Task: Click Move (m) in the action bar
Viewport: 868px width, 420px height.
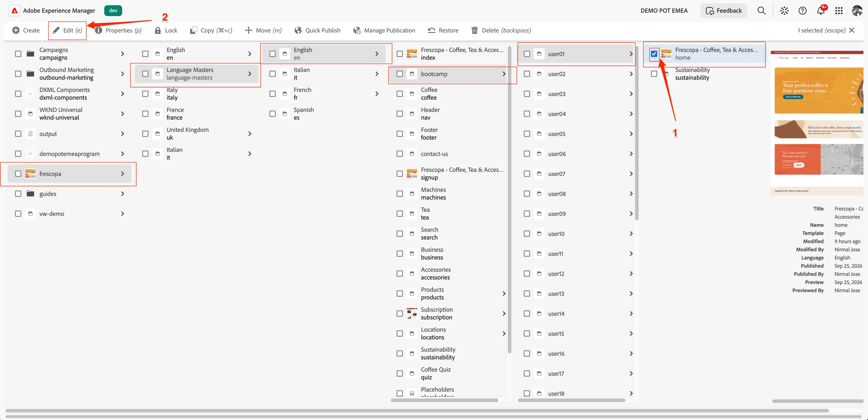Action: pos(263,30)
